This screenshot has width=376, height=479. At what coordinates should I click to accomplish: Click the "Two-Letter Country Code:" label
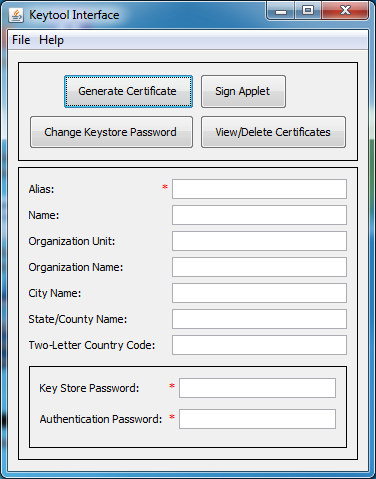point(92,345)
